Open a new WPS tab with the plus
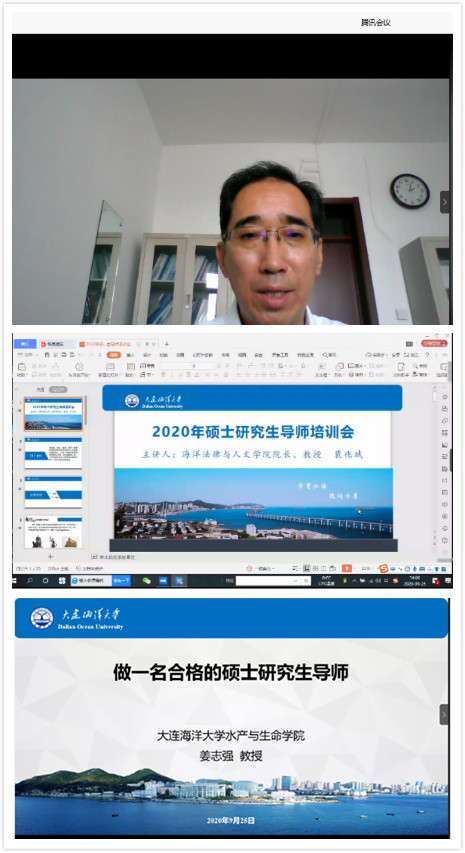The width and height of the screenshot is (465, 853). 166,344
